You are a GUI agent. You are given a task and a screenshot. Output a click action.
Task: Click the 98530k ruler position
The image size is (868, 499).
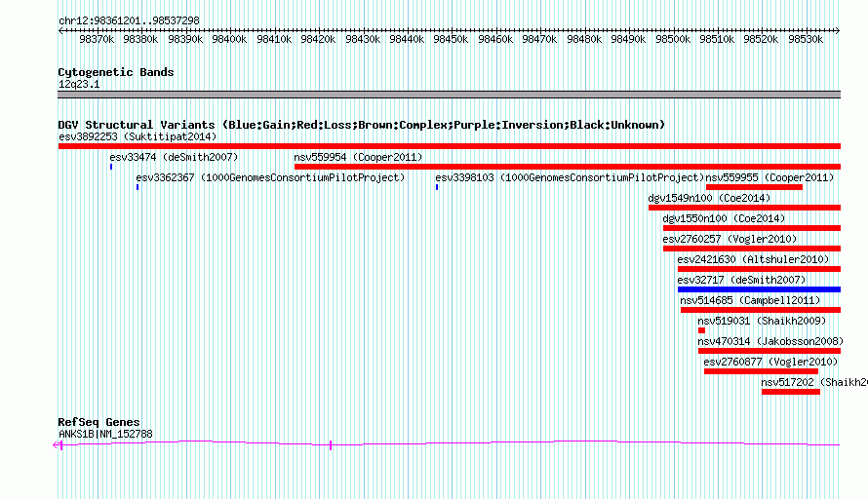pos(806,39)
